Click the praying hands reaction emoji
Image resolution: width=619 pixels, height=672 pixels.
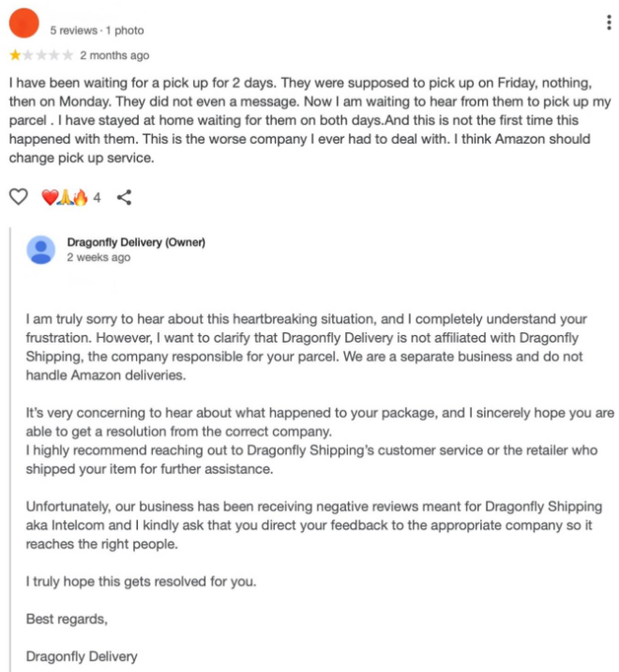pyautogui.click(x=65, y=197)
